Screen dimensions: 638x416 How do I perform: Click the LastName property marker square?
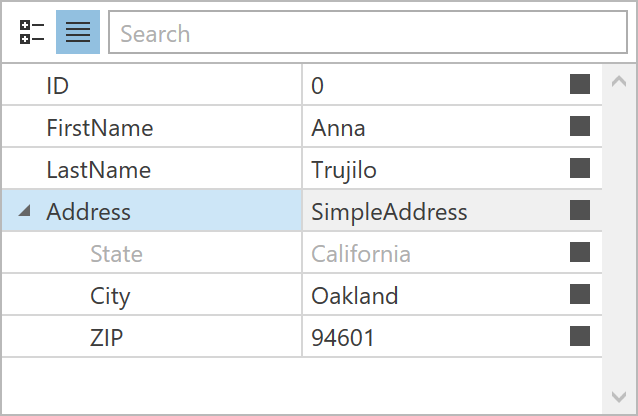click(x=580, y=168)
